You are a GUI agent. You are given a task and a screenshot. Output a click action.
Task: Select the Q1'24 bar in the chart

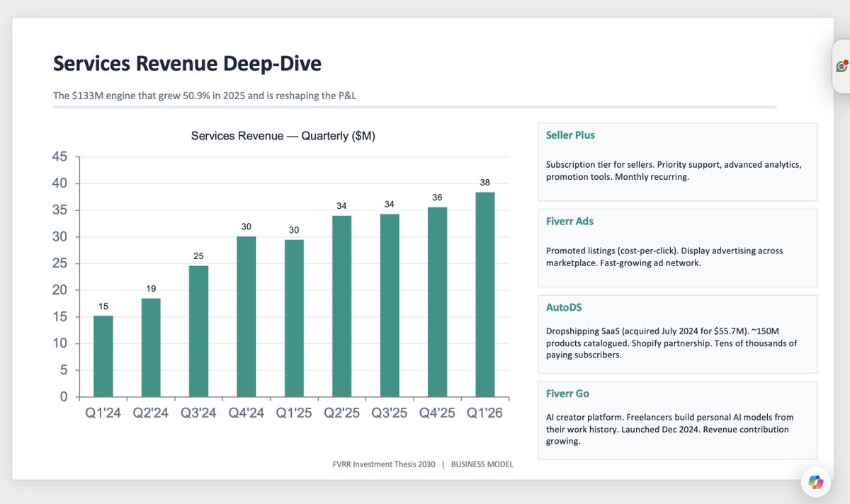click(x=103, y=356)
